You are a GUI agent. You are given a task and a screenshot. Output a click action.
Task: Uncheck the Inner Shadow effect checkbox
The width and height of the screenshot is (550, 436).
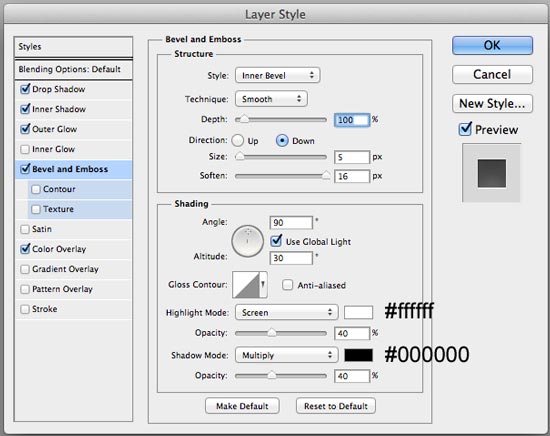25,109
